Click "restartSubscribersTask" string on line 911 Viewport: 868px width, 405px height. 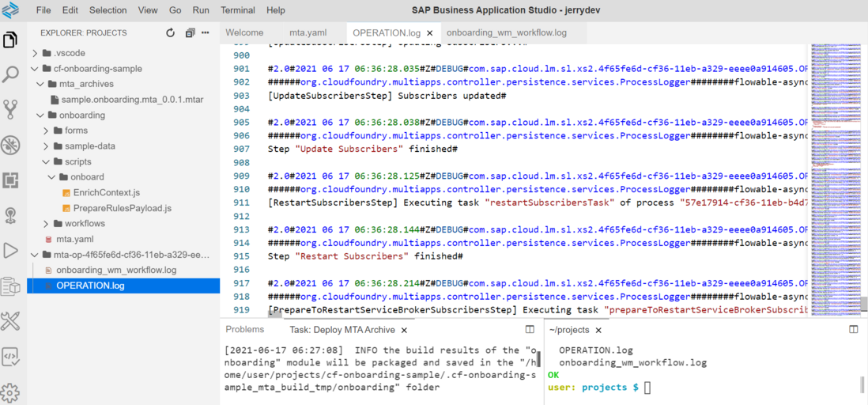click(x=549, y=202)
